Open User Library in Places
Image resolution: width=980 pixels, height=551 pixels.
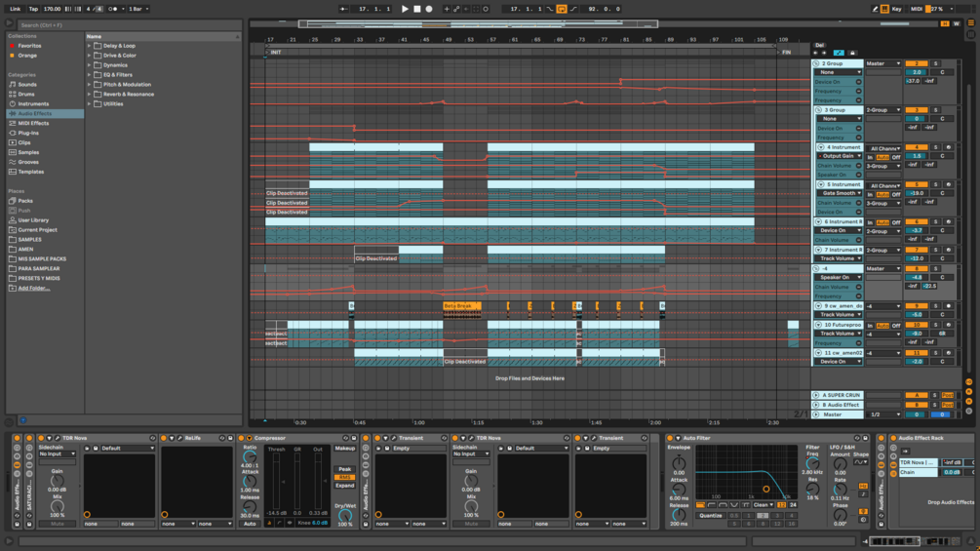click(32, 220)
